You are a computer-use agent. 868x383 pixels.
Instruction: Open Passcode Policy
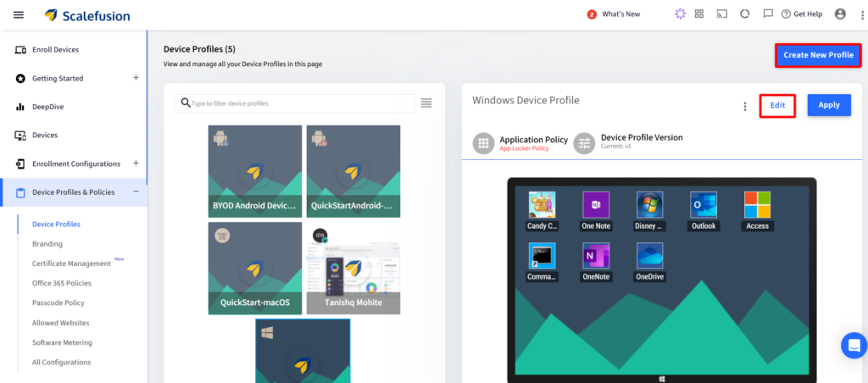point(58,303)
